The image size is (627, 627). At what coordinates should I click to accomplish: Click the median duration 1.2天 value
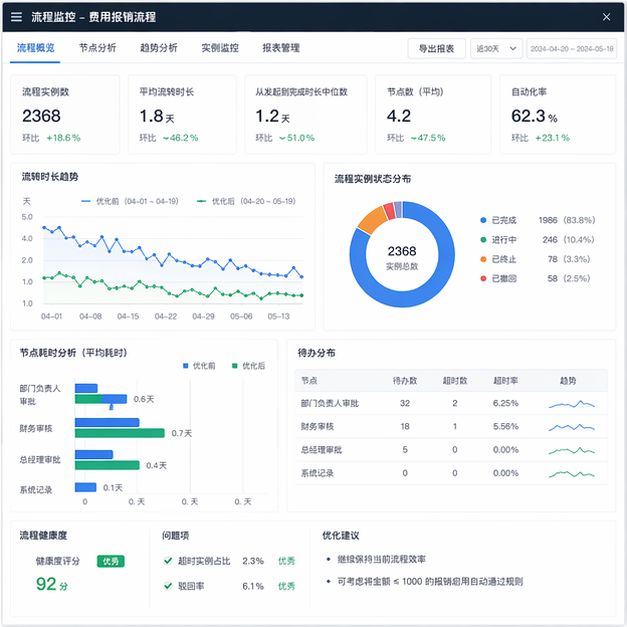272,116
